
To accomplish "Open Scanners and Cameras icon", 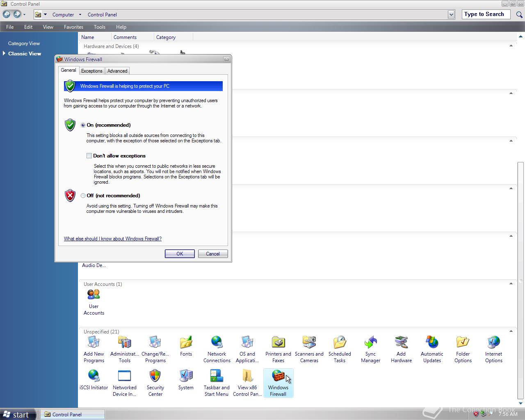I will pyautogui.click(x=309, y=349).
